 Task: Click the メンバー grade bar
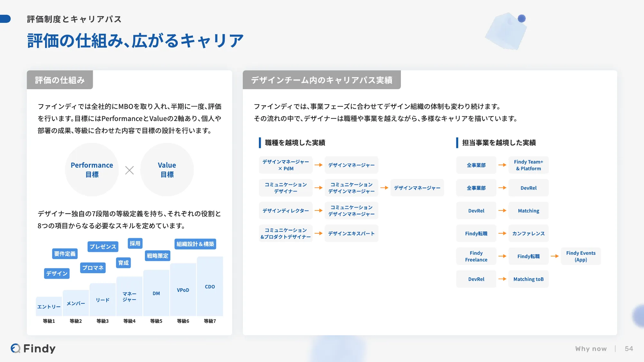pos(76,303)
